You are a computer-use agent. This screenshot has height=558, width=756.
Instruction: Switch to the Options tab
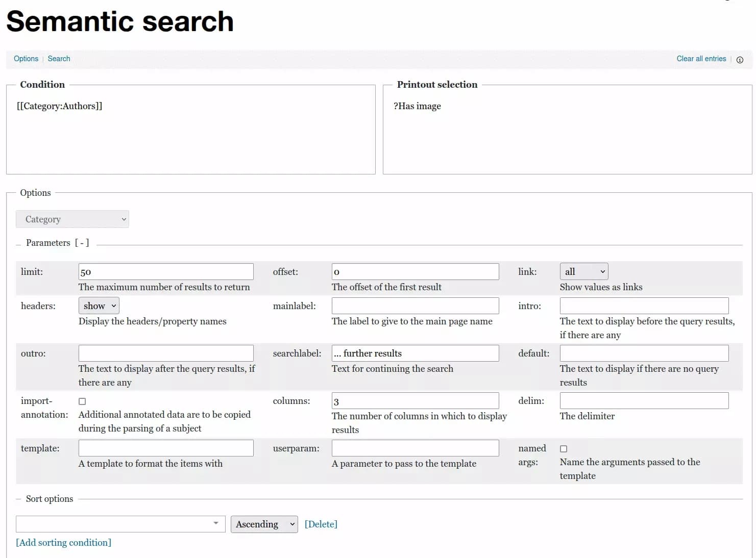pos(26,59)
